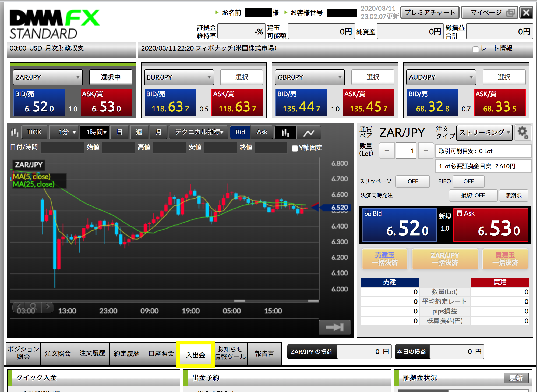Click the lot quantity input field
Viewport: 537px width, 392px height.
pyautogui.click(x=406, y=151)
